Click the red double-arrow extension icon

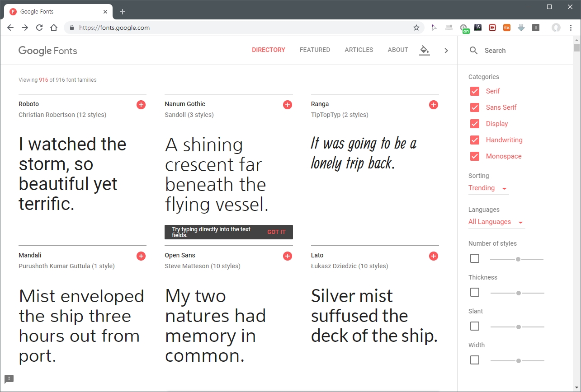[x=492, y=28]
